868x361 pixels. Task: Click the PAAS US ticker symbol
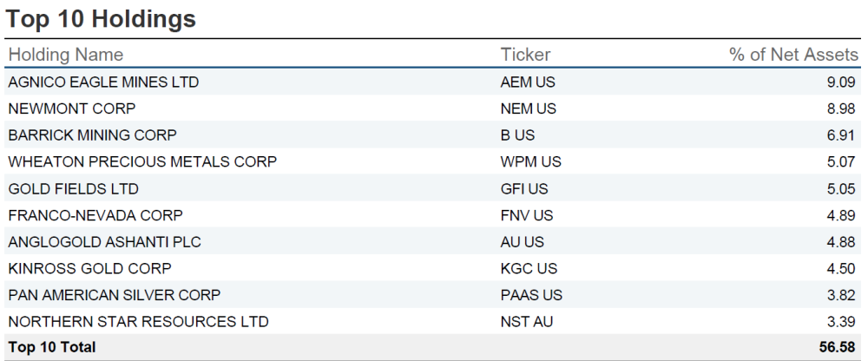point(531,295)
